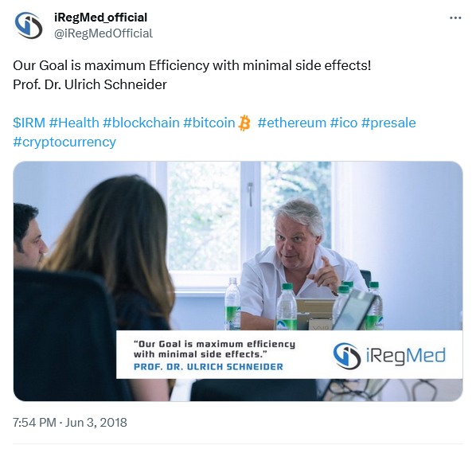This screenshot has width=476, height=449.
Task: Click the iRegMed logo in image banner
Action: click(x=389, y=356)
